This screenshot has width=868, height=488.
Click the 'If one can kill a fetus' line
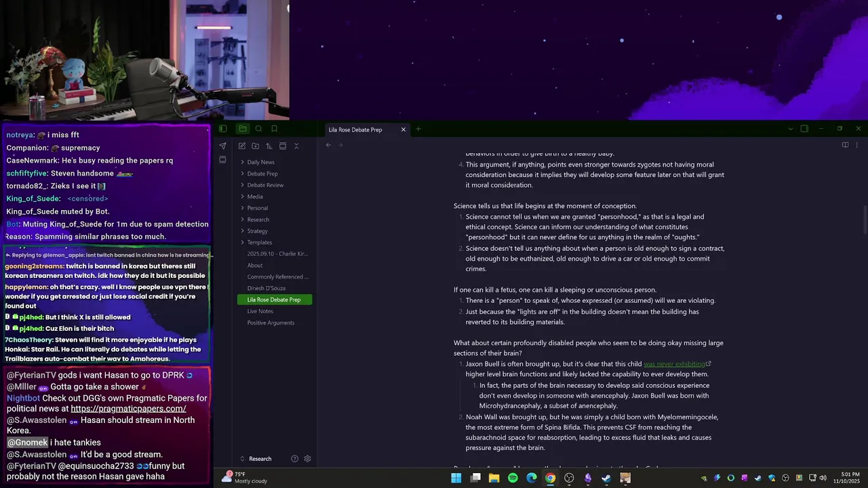[x=555, y=290]
